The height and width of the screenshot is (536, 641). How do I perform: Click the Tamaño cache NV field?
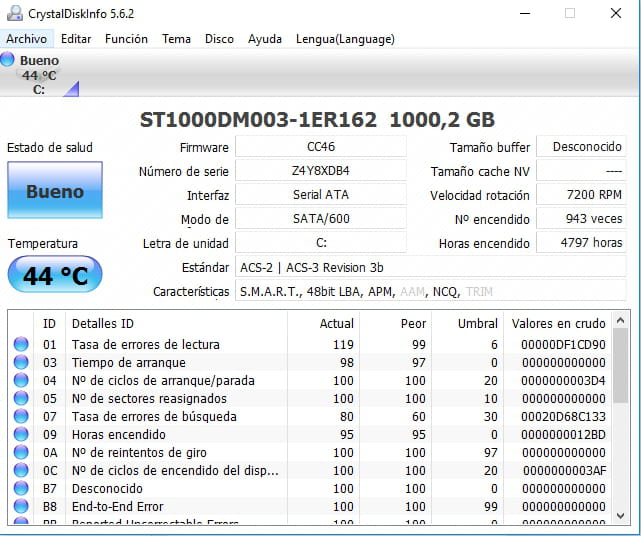pos(581,170)
